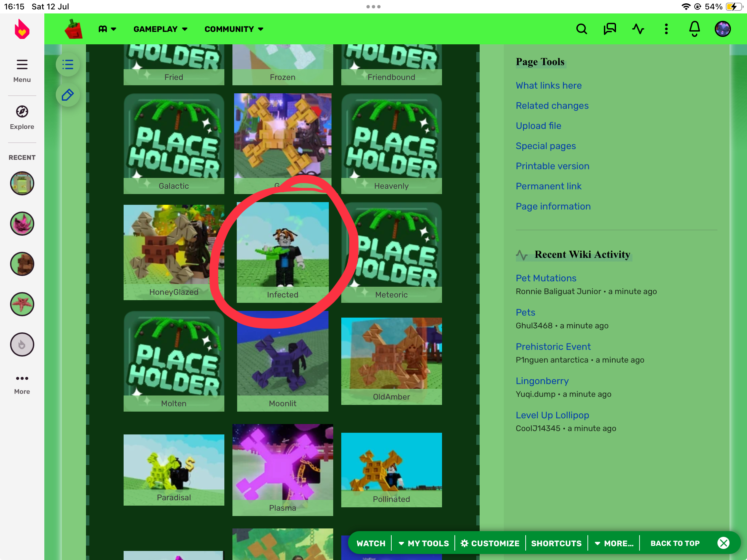Expand MY TOOLS in bottom toolbar

424,543
